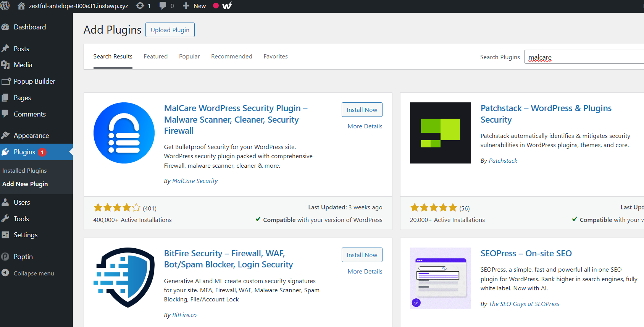Select Add New Plugin submenu item

click(25, 184)
